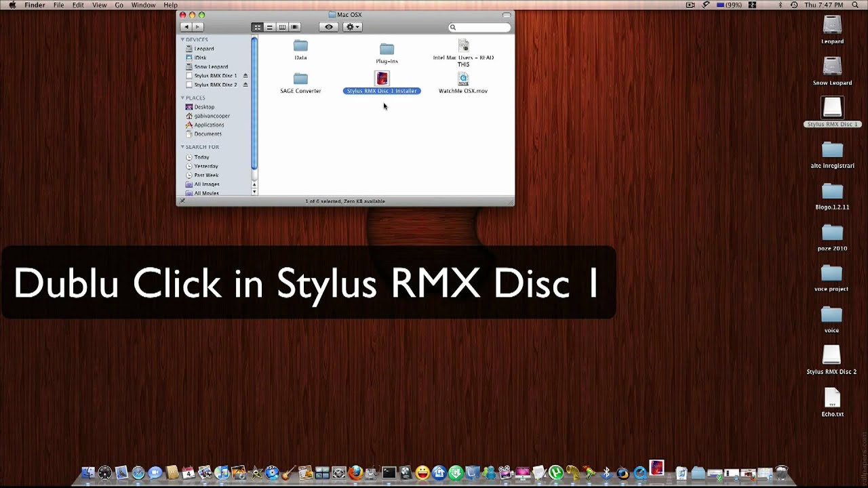
Task: Show files from Yesterday smart search
Action: [x=201, y=166]
